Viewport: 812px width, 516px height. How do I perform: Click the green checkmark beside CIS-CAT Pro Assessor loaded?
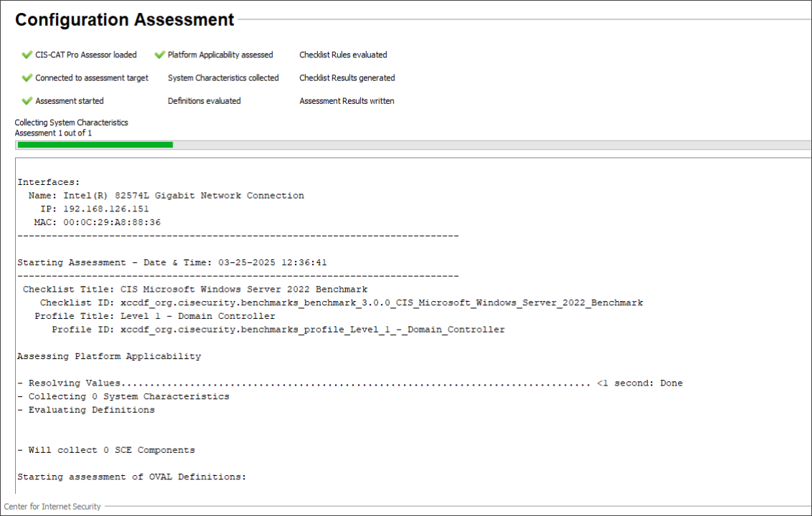click(x=27, y=54)
